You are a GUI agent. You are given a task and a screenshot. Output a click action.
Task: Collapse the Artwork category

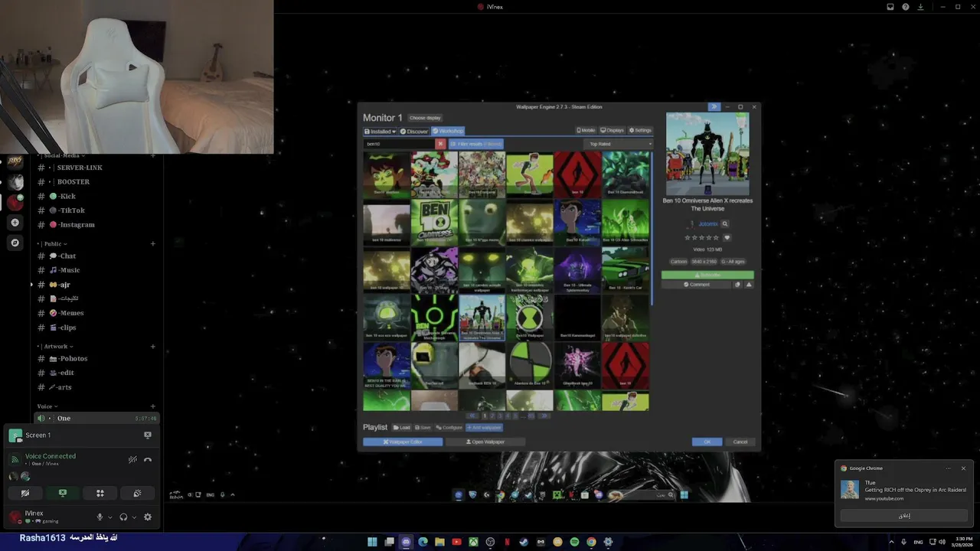click(x=54, y=347)
